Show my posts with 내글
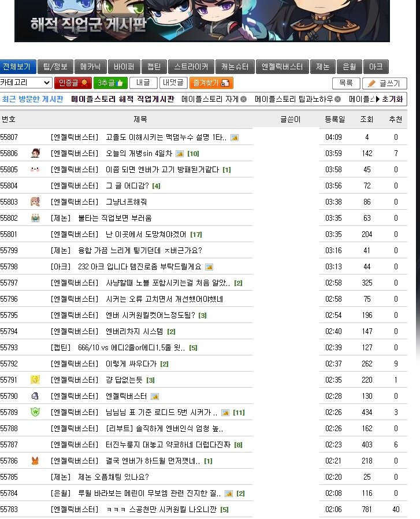The width and height of the screenshot is (420, 519). tap(143, 83)
